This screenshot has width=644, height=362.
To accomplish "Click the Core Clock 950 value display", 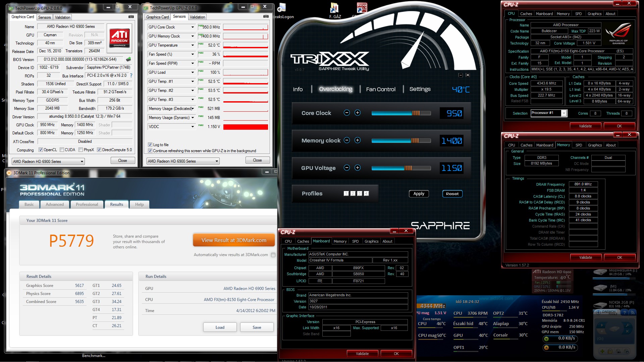I will click(x=451, y=113).
